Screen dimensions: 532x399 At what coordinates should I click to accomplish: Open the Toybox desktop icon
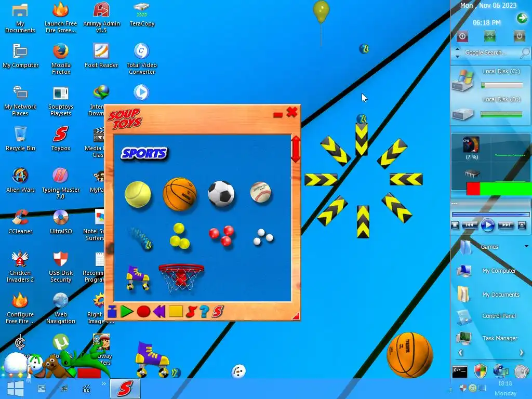click(x=61, y=138)
